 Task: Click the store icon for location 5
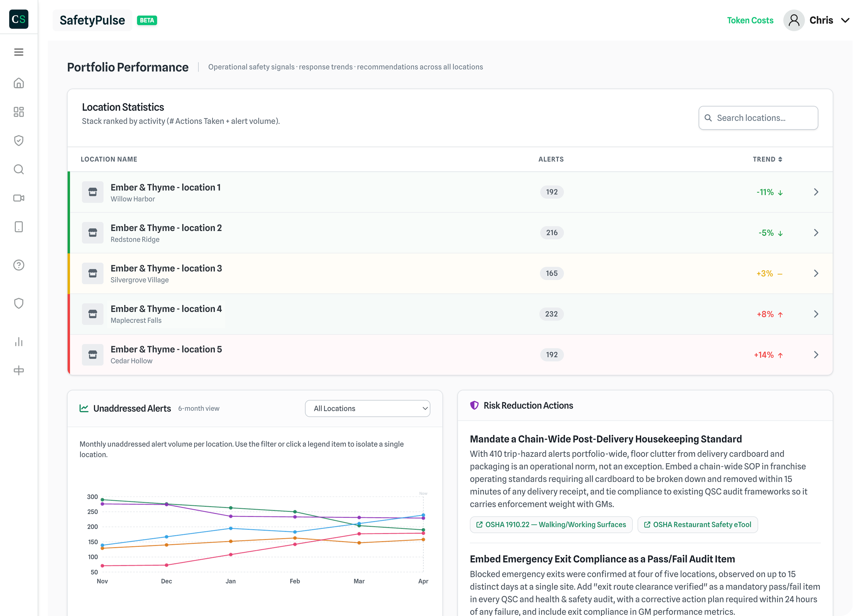pos(93,354)
